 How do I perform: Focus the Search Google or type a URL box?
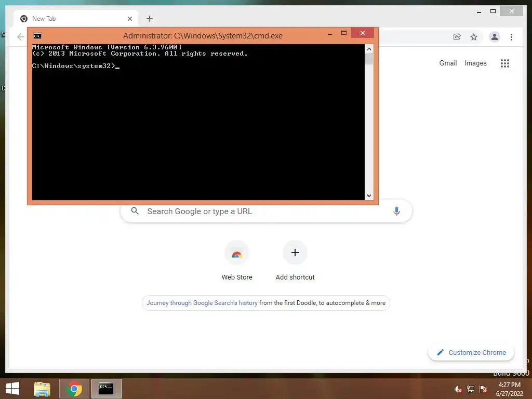tap(266, 211)
